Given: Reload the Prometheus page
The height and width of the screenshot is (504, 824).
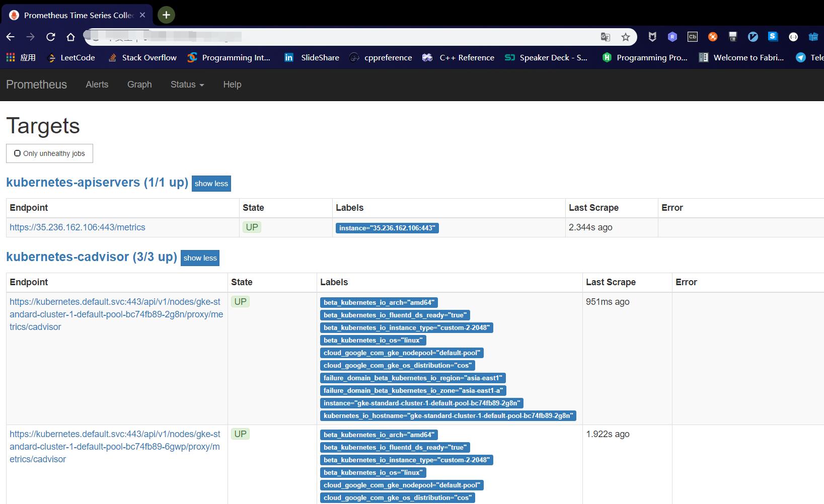Looking at the screenshot, I should [51, 37].
